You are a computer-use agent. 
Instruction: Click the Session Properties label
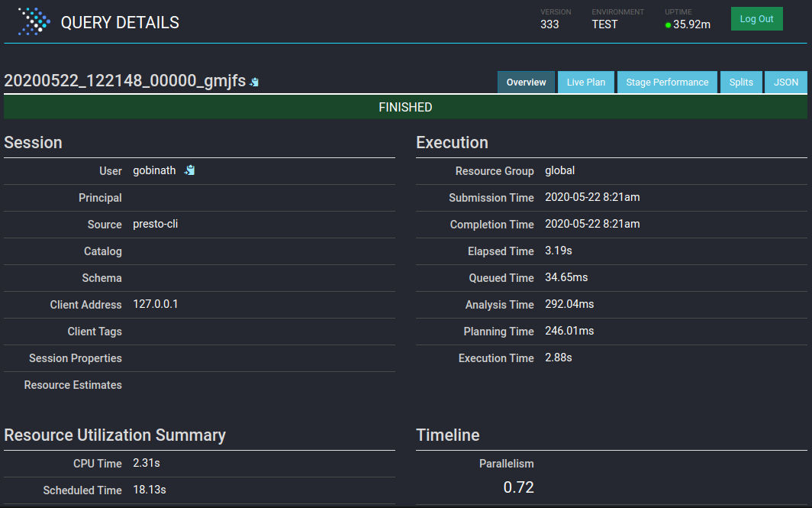click(76, 358)
